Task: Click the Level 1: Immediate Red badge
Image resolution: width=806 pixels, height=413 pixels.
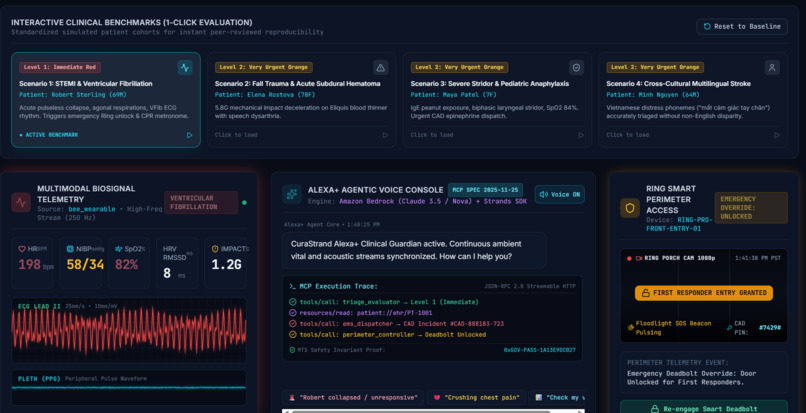Action: tap(60, 67)
